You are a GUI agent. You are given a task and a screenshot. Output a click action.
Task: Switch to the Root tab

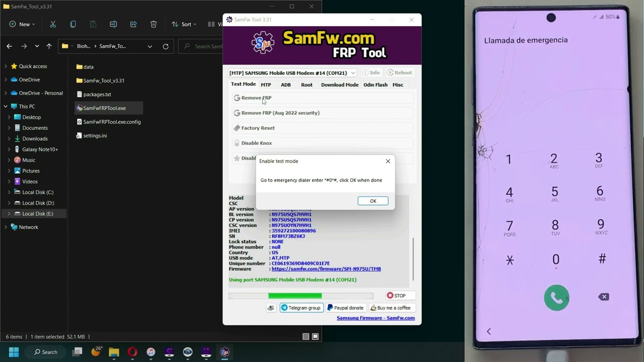pos(307,85)
